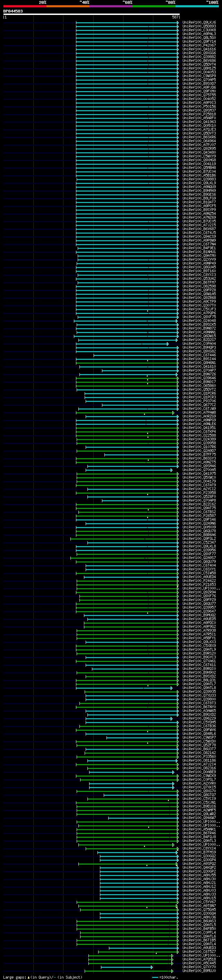Select the UniRef100_B9MUJ0 label
Viewport: 222px width, 980px height.
click(199, 971)
